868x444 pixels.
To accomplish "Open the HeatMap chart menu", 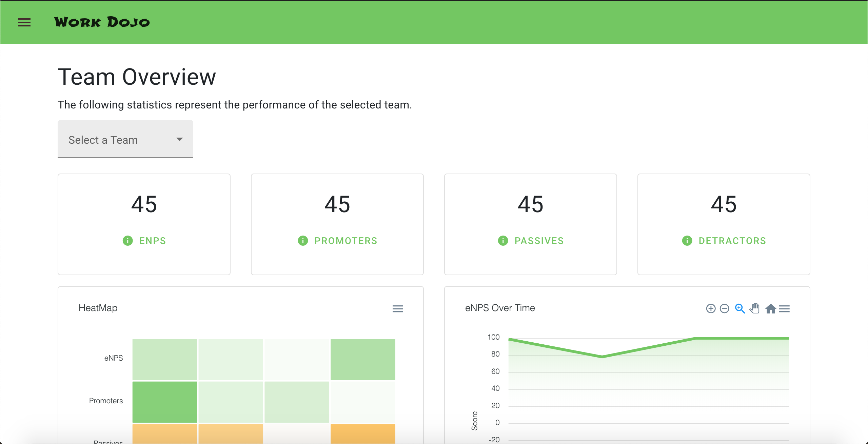I will pos(398,309).
